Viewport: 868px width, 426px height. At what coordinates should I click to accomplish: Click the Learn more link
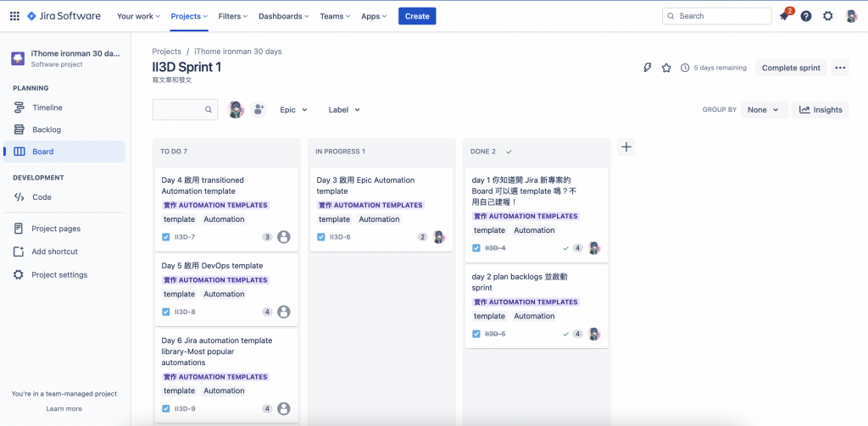[x=64, y=409]
